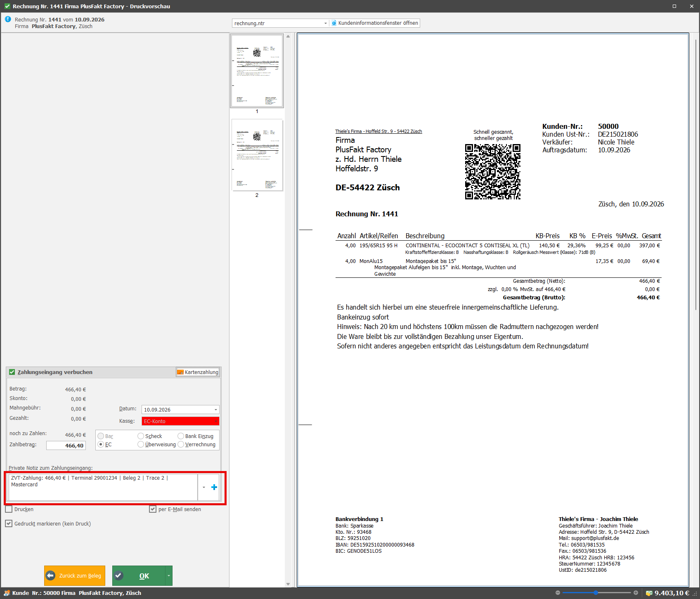Click the customer icon in the bottom status bar
Viewport: 700px width, 599px height.
pos(7,593)
